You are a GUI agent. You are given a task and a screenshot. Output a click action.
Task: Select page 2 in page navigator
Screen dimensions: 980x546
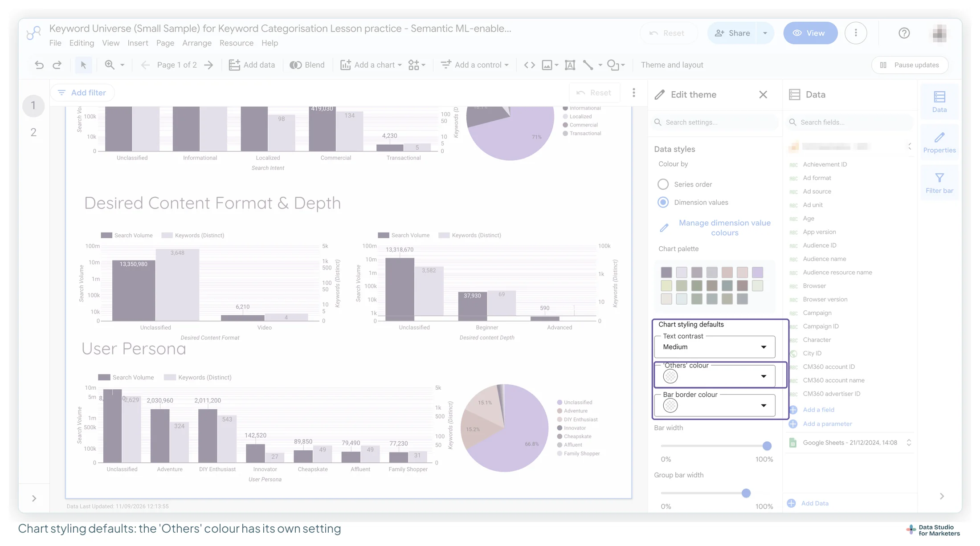pos(33,132)
